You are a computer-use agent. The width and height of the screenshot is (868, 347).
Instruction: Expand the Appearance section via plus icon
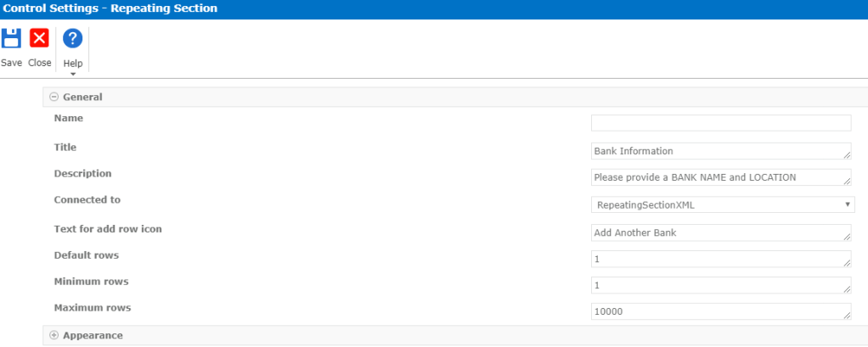tap(54, 336)
